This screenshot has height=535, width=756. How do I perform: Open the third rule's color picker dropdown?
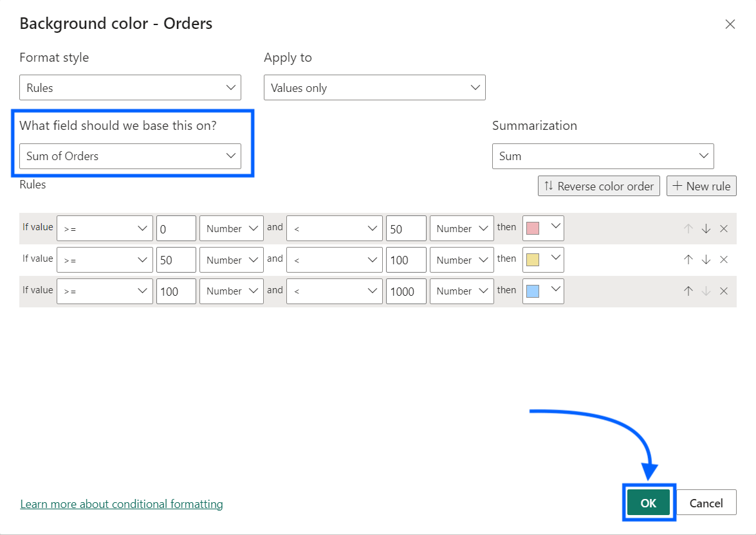(x=555, y=291)
